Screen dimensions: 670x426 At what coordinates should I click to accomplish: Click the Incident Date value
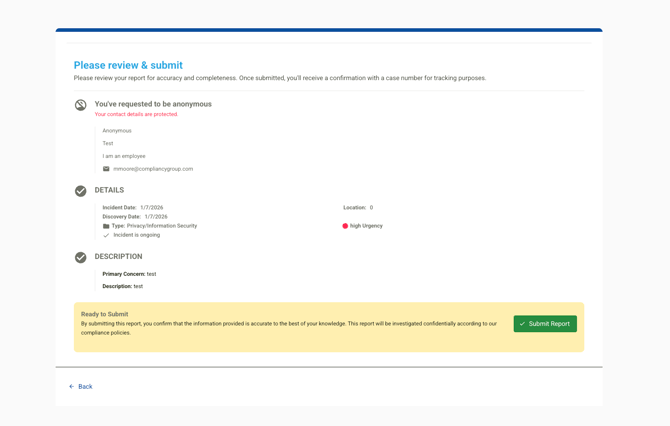pyautogui.click(x=151, y=208)
